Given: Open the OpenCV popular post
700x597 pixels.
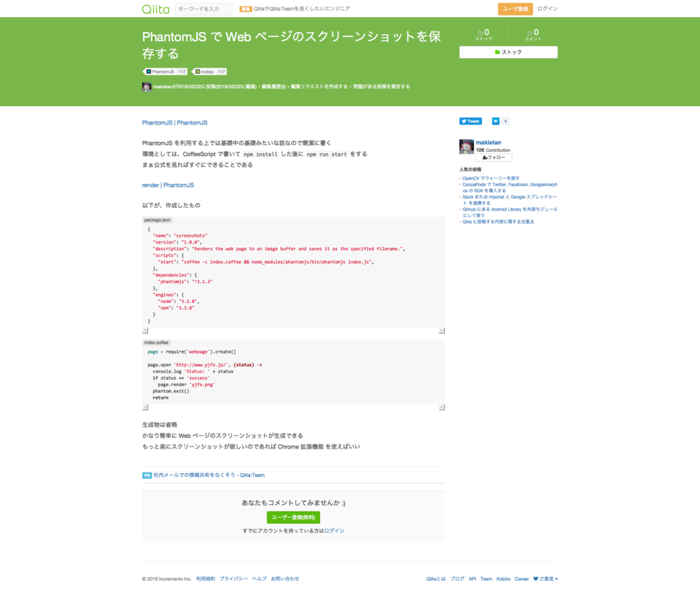Looking at the screenshot, I should coord(491,178).
